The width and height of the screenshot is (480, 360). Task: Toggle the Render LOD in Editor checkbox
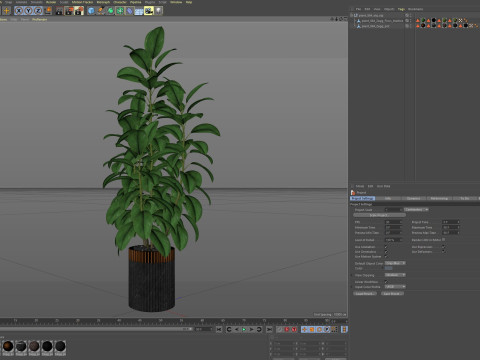pos(443,239)
